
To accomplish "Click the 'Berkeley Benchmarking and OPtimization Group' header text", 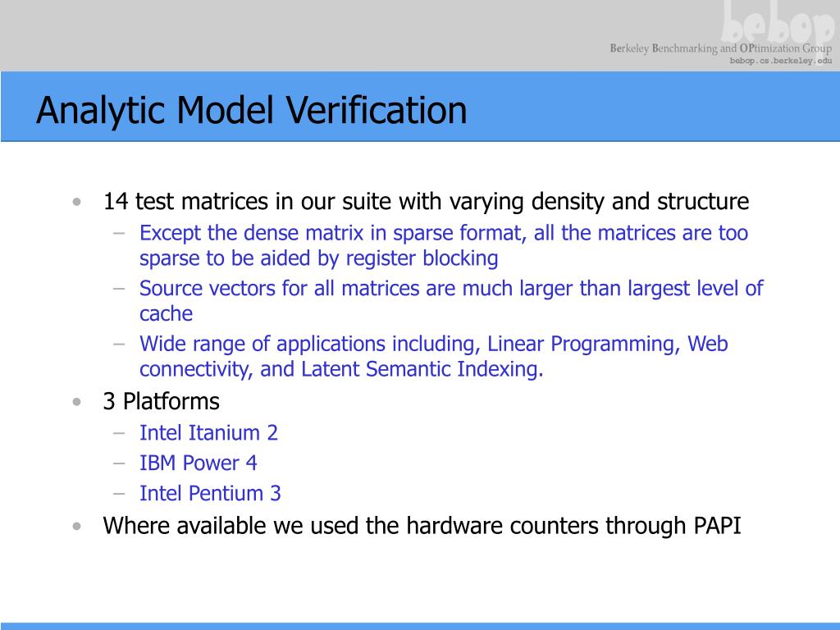I will point(720,48).
